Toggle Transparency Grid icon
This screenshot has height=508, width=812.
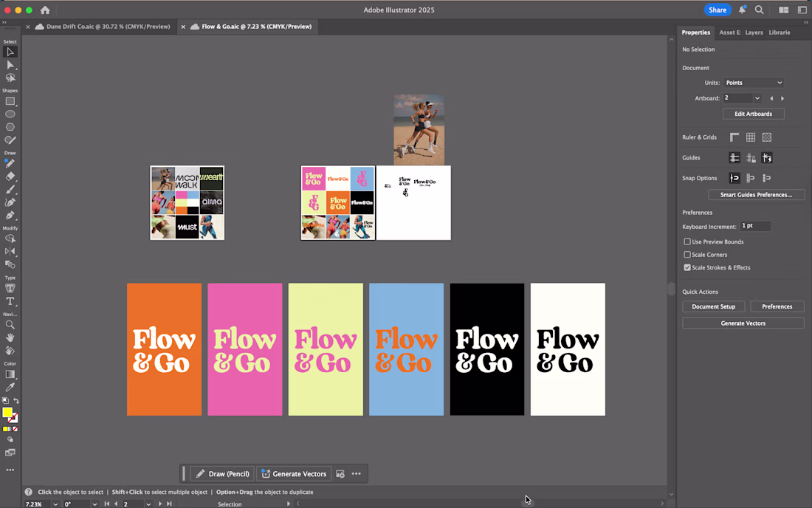tap(767, 137)
